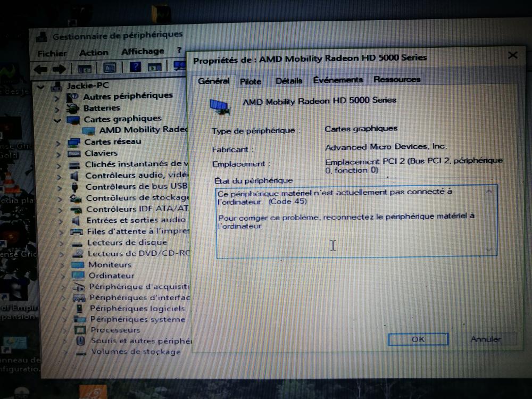This screenshot has width=532, height=399.
Task: Click the Forward arrow in Device Manager toolbar
Action: 59,69
